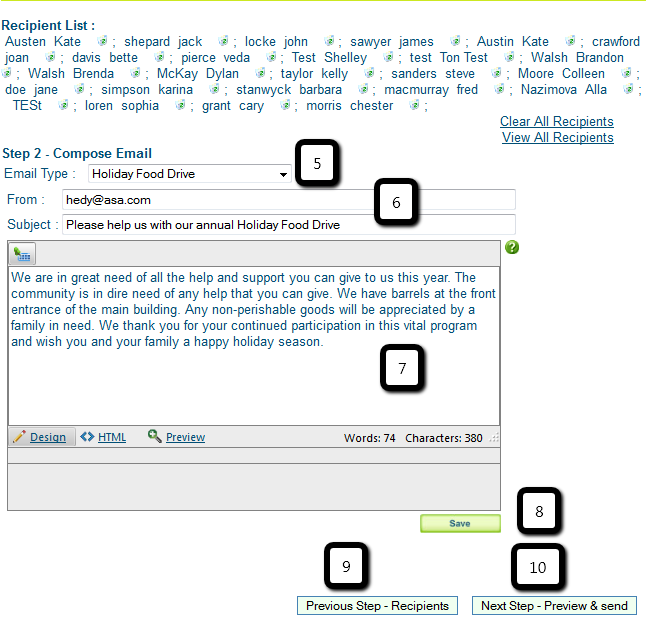Open the Email Type dropdown
This screenshot has height=624, width=666.
click(189, 174)
